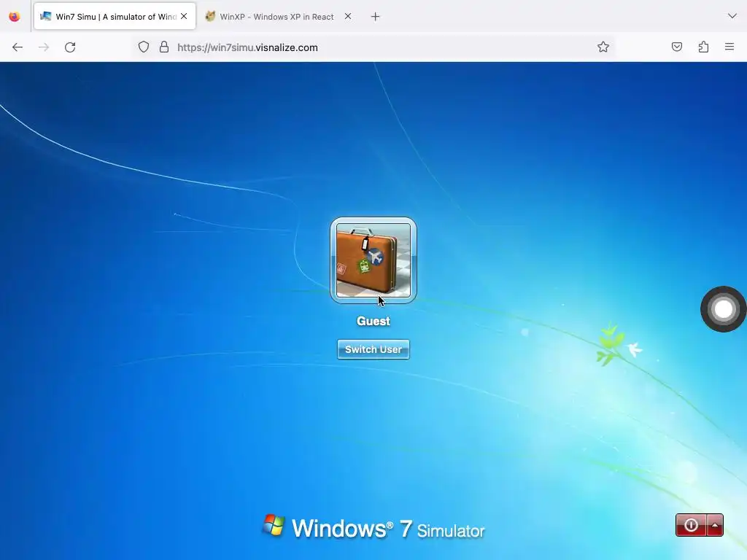Open the list all tabs chevron
The image size is (747, 560).
tap(732, 16)
